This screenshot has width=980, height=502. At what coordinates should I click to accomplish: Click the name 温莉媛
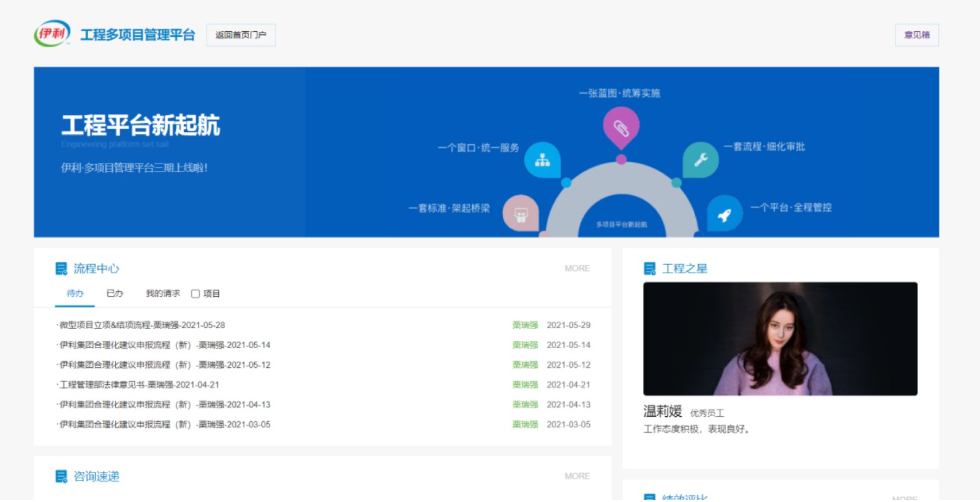(x=663, y=411)
